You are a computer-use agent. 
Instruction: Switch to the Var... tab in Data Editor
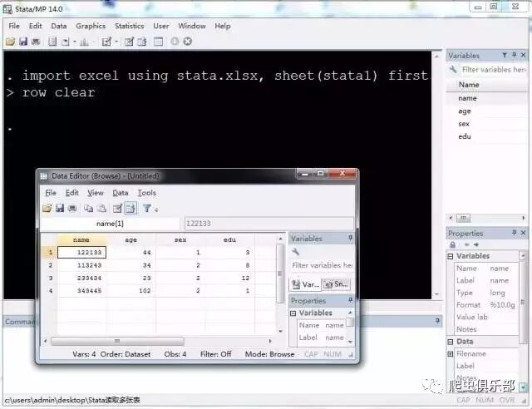305,284
